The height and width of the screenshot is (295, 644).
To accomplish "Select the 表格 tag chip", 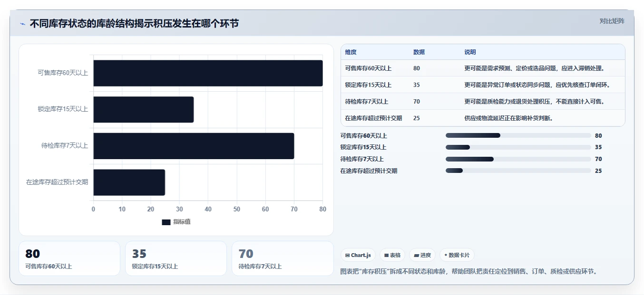I will [x=392, y=255].
